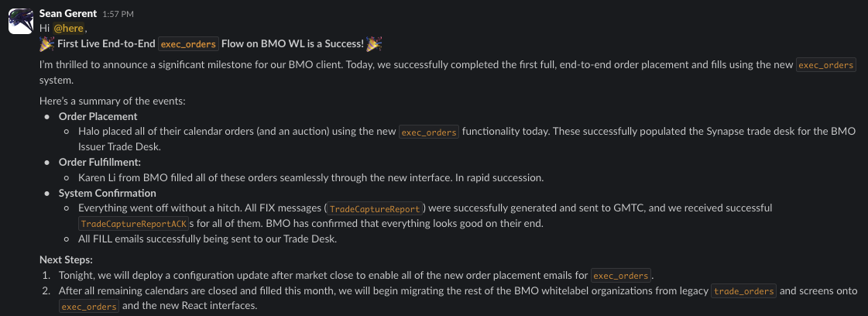Click the TradeCaptureReport code tag
The height and width of the screenshot is (316, 868).
click(376, 209)
